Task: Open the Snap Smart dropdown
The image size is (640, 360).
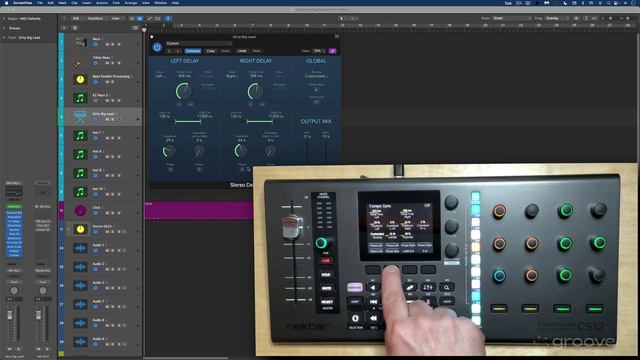Action: tap(512, 18)
